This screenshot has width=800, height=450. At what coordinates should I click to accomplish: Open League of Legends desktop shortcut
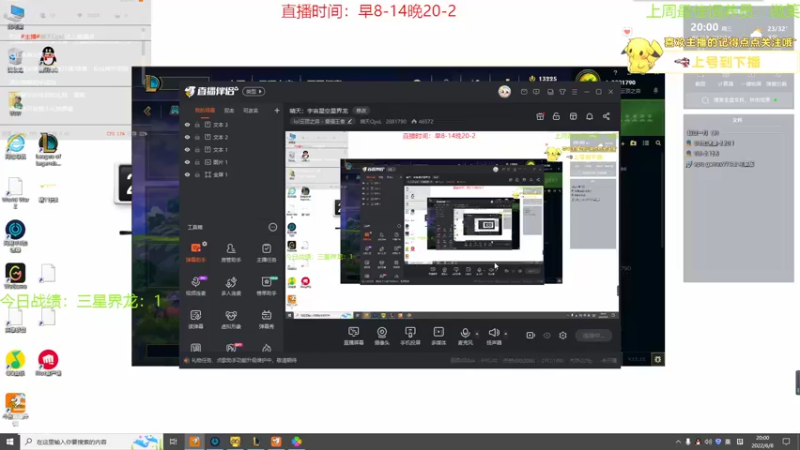pyautogui.click(x=48, y=149)
